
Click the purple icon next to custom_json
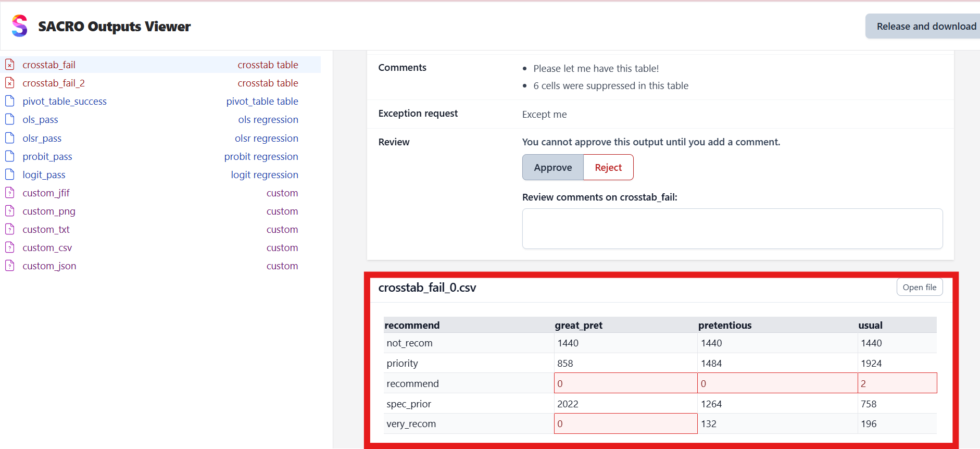pos(10,266)
